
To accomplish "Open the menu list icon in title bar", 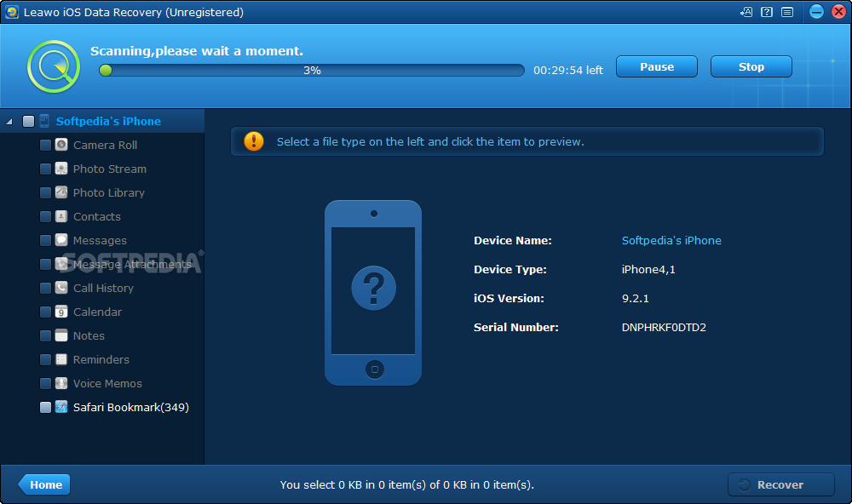I will 787,12.
